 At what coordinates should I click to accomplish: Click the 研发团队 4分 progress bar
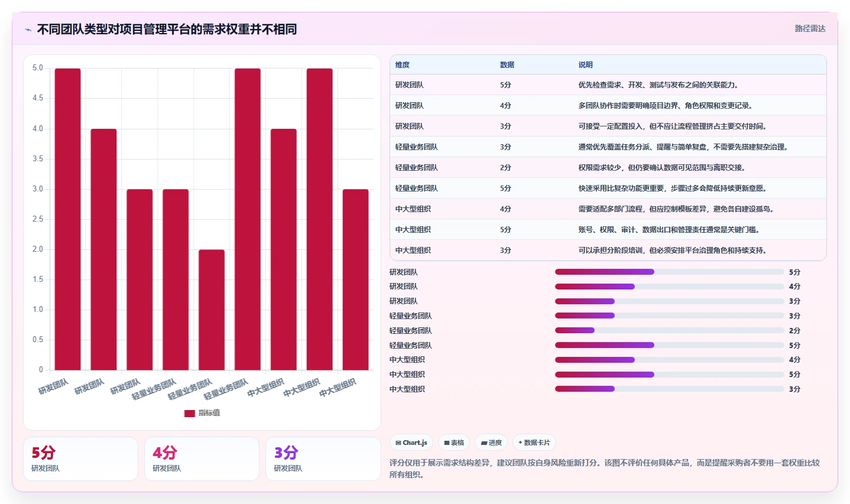[670, 287]
